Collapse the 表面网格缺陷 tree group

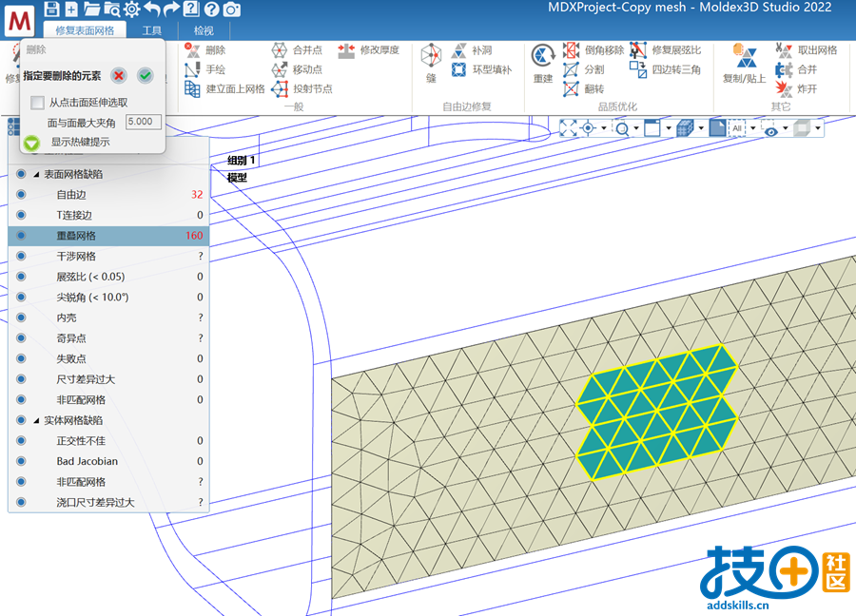click(x=36, y=175)
